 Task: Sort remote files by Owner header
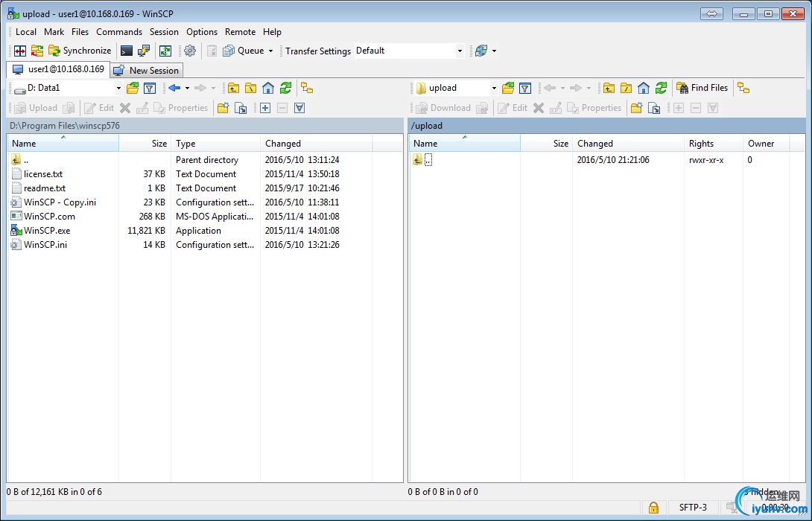[x=767, y=144]
